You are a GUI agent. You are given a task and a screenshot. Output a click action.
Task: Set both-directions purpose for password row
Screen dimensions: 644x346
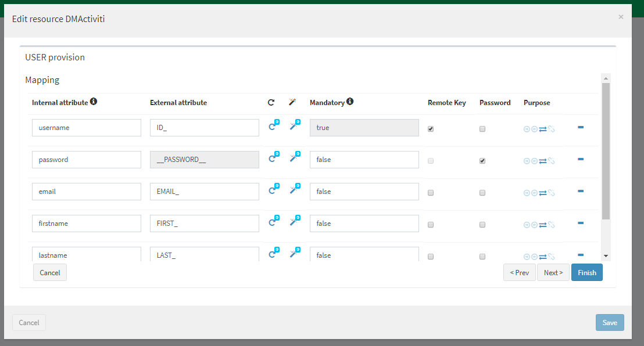[543, 161]
